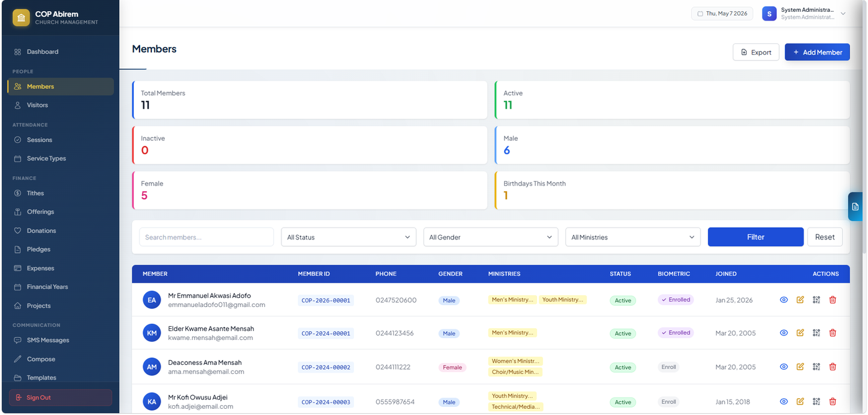Edit Mr Emmanuel Akwasi Adofo's record

coord(800,300)
